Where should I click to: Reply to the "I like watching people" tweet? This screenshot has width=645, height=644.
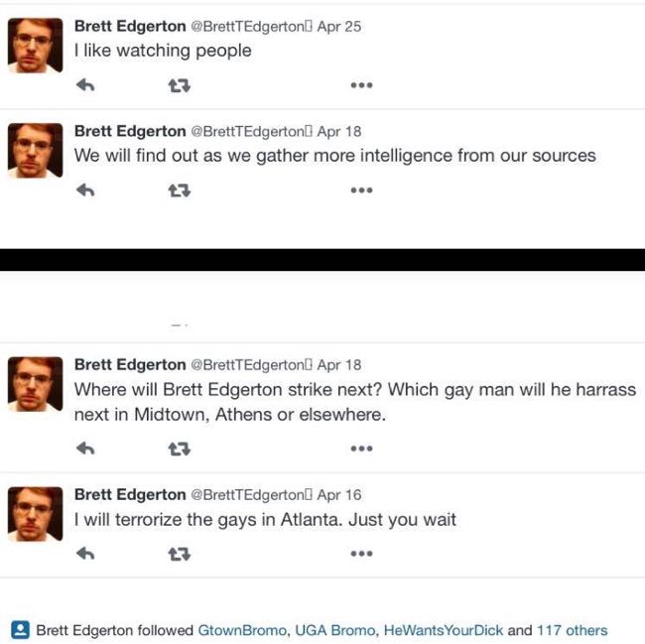click(x=85, y=85)
